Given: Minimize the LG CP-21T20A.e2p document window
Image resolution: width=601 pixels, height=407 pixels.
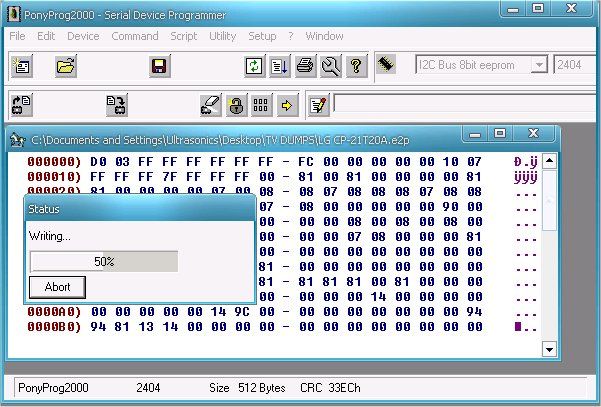Looking at the screenshot, I should pyautogui.click(x=475, y=134).
